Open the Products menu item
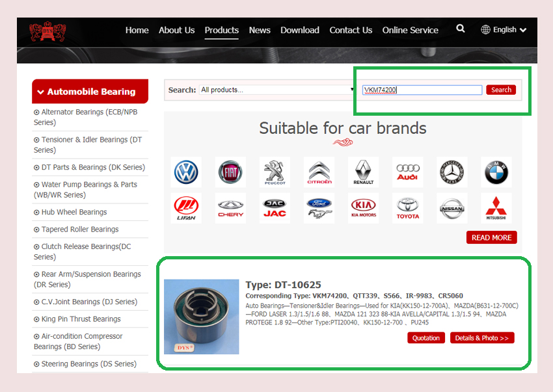This screenshot has height=392, width=553. [221, 30]
